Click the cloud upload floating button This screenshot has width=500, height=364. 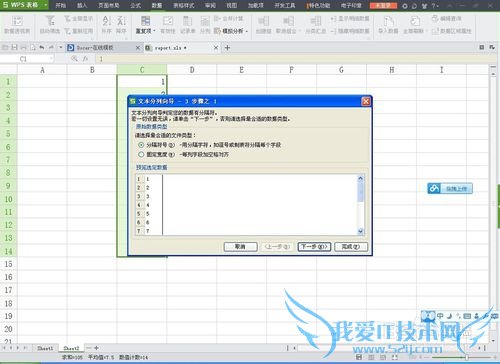[x=450, y=188]
